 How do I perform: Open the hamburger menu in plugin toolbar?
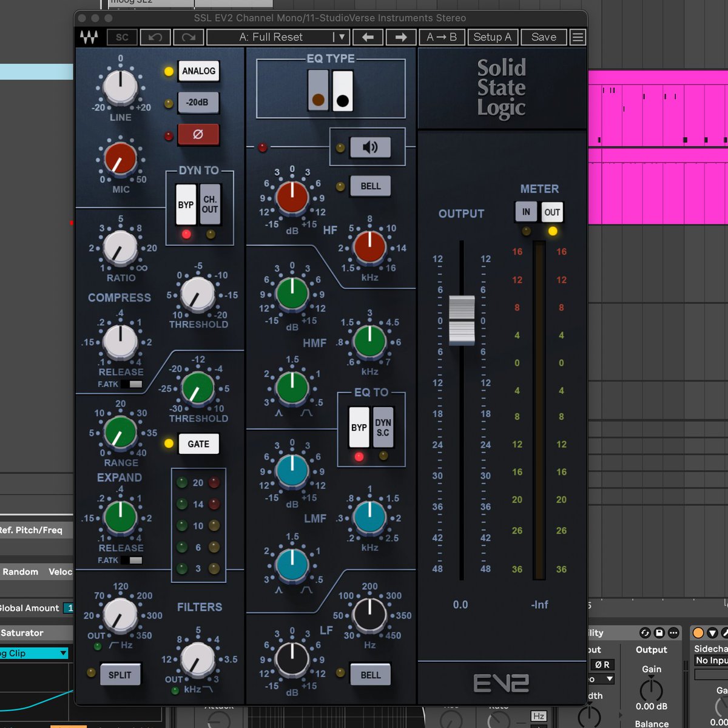[x=578, y=37]
